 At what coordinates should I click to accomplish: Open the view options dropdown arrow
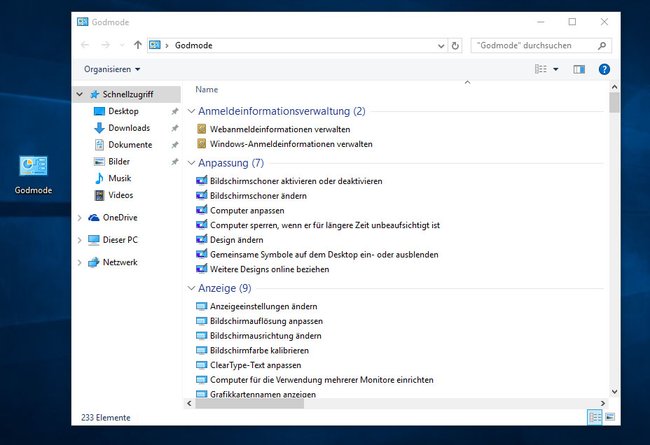pos(555,69)
